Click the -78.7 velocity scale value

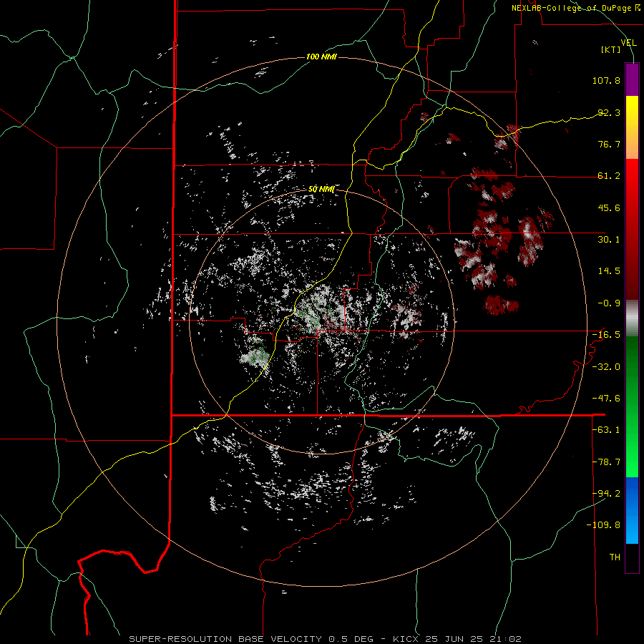(x=606, y=462)
